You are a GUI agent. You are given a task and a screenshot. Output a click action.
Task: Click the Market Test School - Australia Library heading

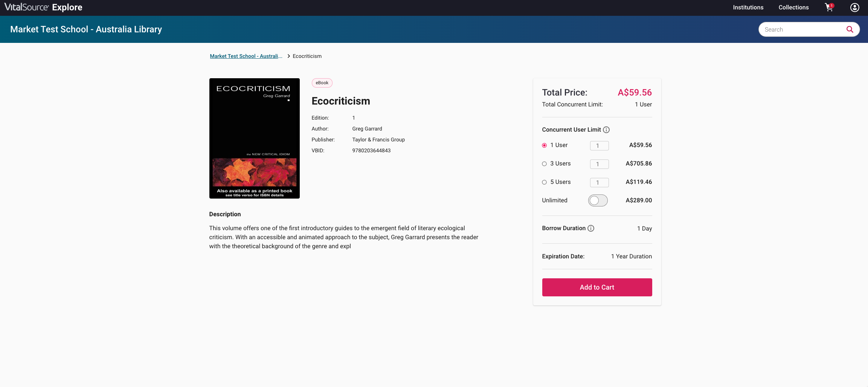click(86, 29)
